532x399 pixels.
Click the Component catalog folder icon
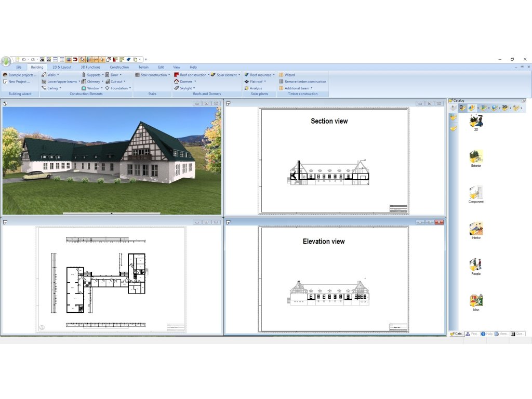pyautogui.click(x=475, y=193)
